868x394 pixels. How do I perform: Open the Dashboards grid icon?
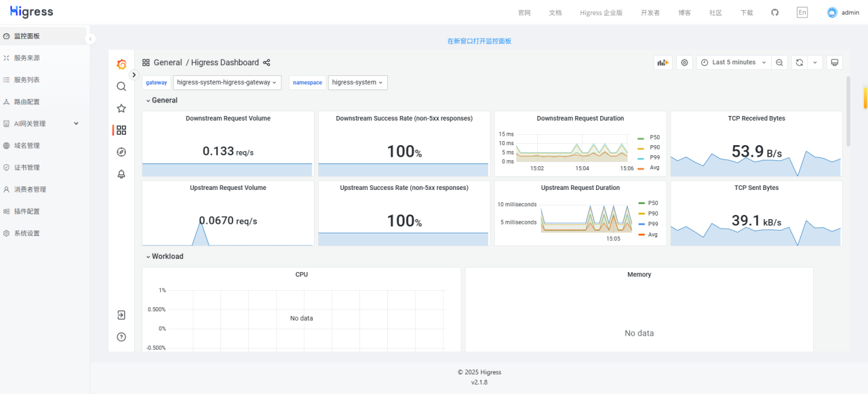click(x=121, y=130)
